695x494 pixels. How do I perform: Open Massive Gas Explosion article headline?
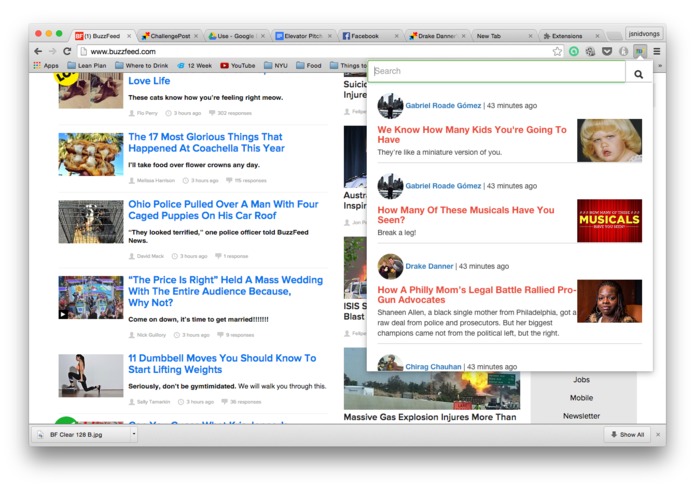pyautogui.click(x=430, y=417)
